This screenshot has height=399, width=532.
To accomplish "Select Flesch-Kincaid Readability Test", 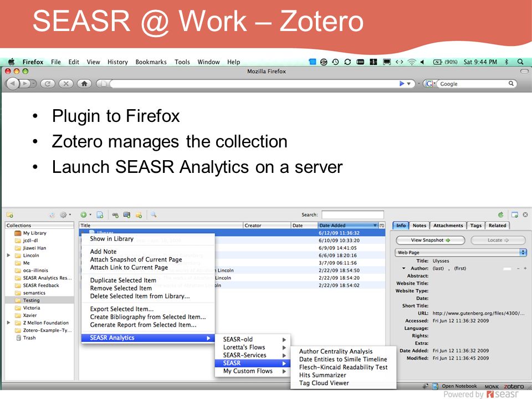I will [344, 367].
